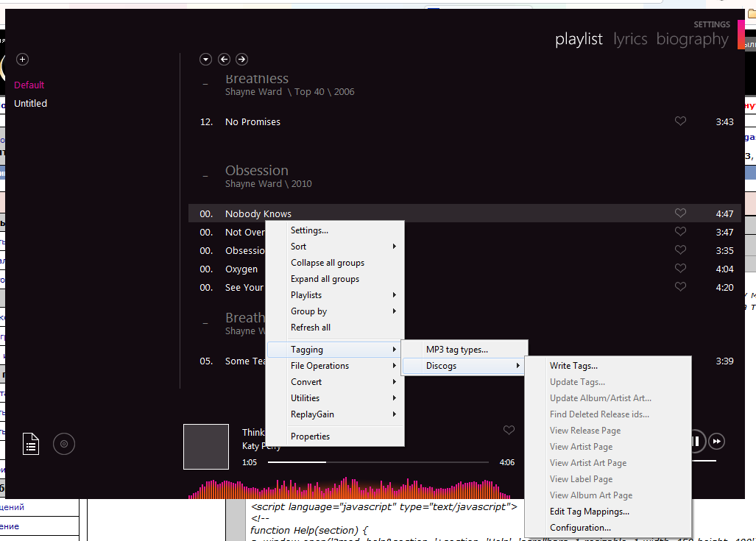Collapse the Obsession album group
The width and height of the screenshot is (756, 541).
tap(205, 177)
